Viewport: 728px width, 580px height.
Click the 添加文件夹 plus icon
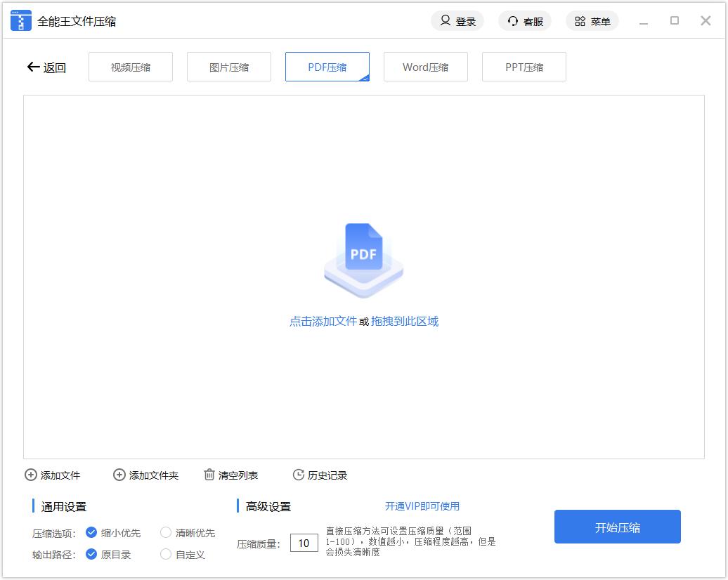tap(119, 475)
